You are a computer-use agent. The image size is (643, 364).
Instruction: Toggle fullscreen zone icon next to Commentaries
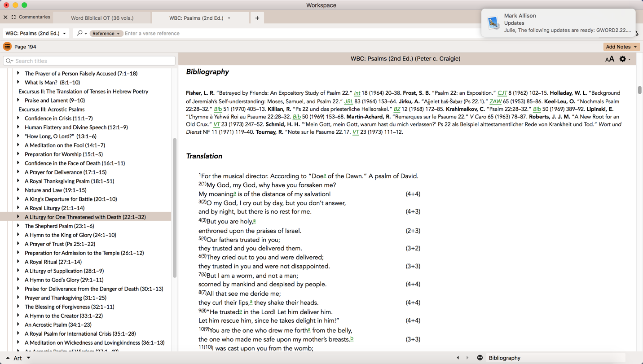(13, 17)
